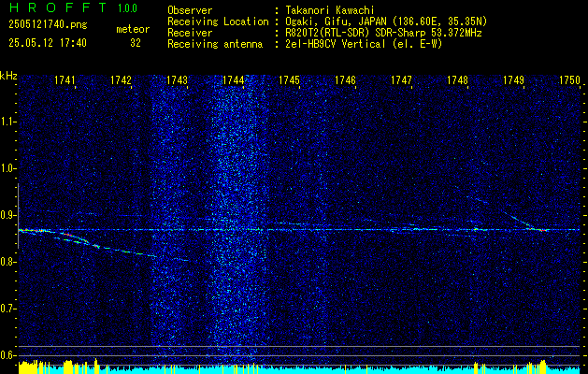This screenshot has width=588, height=374.
Task: Click the Receiving antenna field label
Action: point(215,44)
